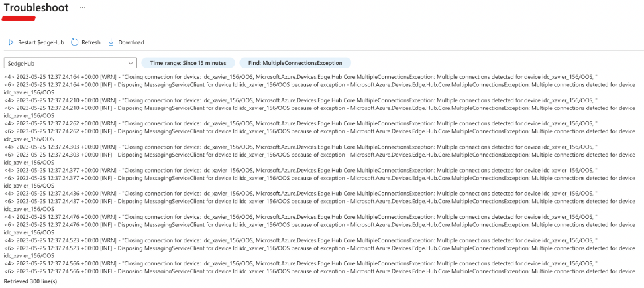Select the 12:37:24.164 INF log line

(x=319, y=88)
